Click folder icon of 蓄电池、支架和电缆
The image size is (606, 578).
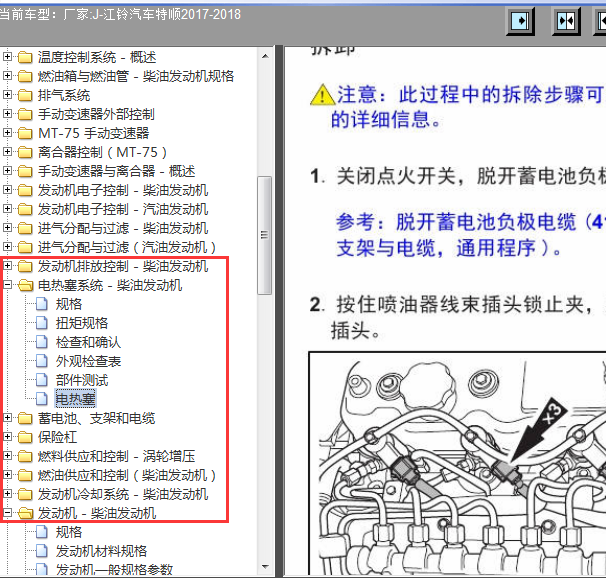coord(25,418)
